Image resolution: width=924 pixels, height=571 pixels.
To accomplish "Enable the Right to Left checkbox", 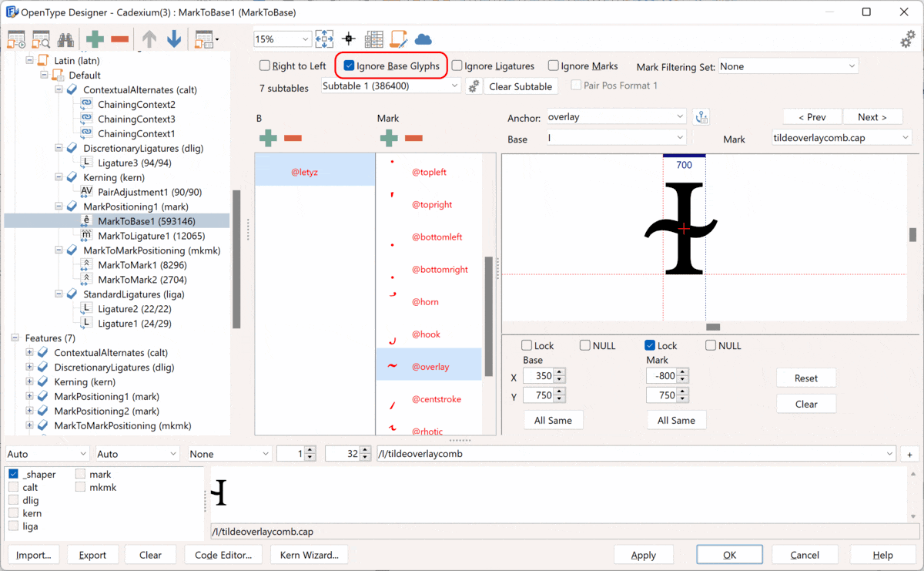I will [265, 66].
